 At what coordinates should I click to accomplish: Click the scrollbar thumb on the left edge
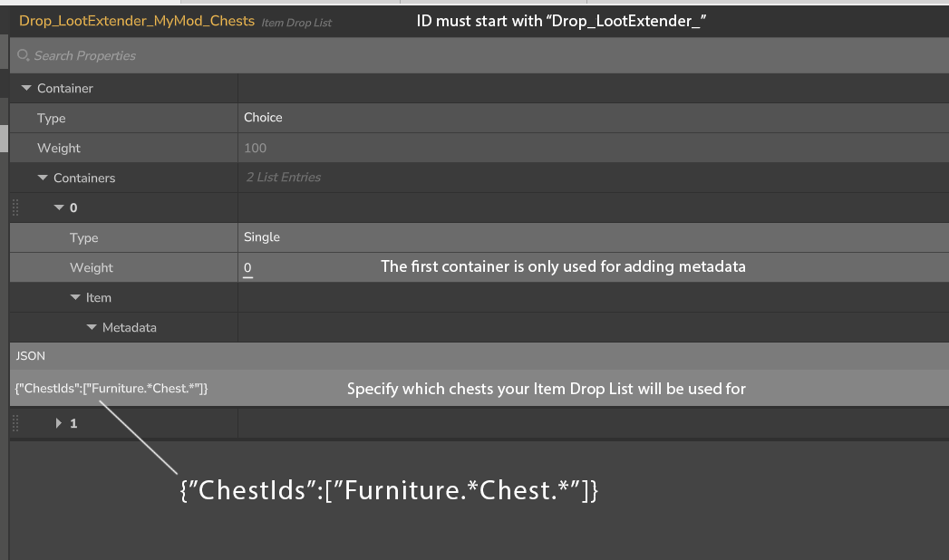pos(4,138)
